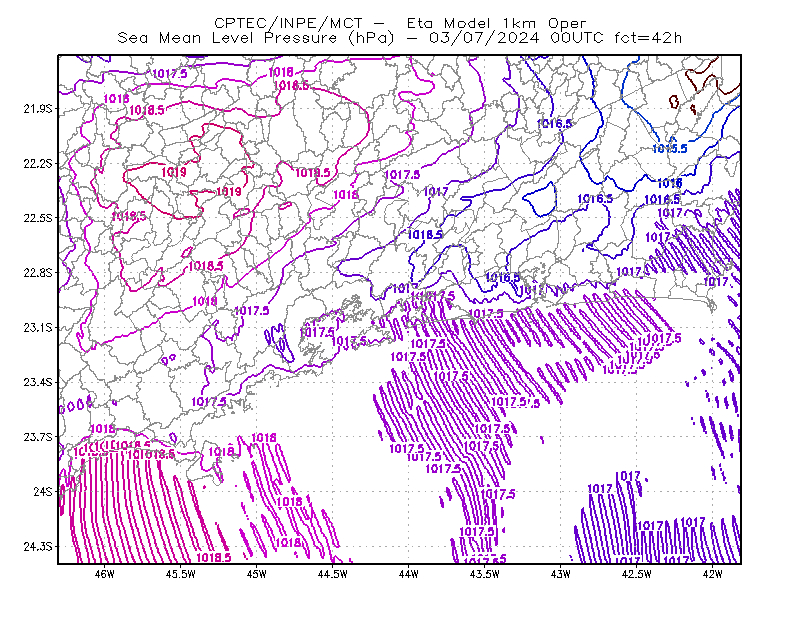Click the 22.8S latitude axis label
Screen dimensions: 800x618
coord(38,273)
